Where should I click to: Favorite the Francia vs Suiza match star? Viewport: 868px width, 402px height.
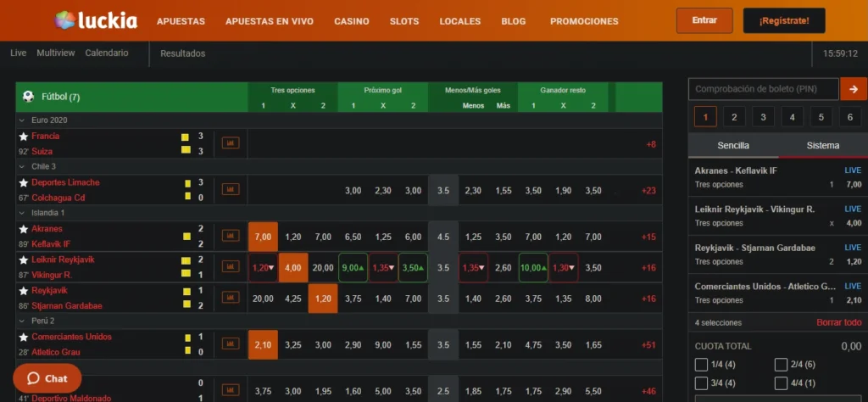point(24,137)
